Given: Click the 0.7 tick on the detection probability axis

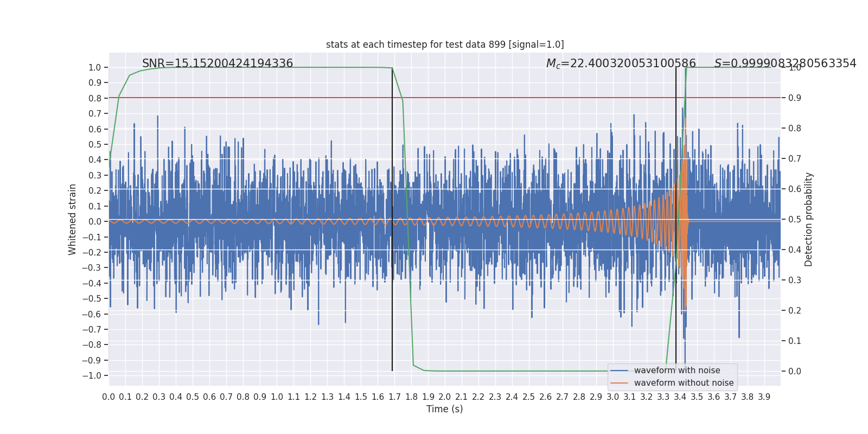Looking at the screenshot, I should click(x=795, y=158).
